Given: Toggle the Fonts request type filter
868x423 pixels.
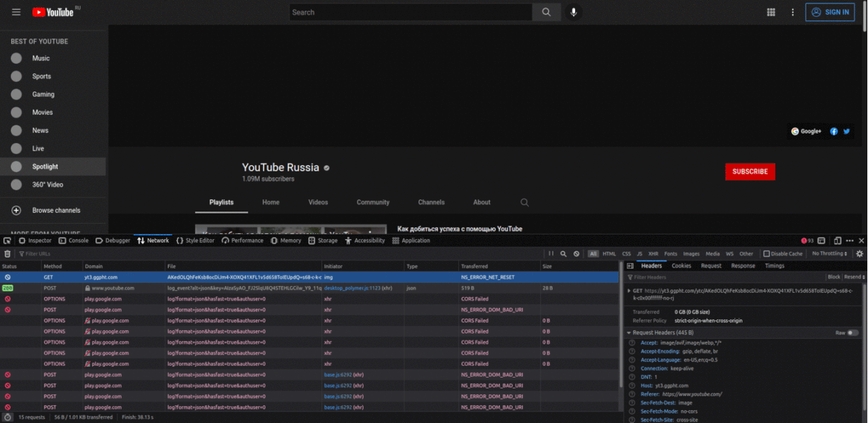Looking at the screenshot, I should 671,254.
